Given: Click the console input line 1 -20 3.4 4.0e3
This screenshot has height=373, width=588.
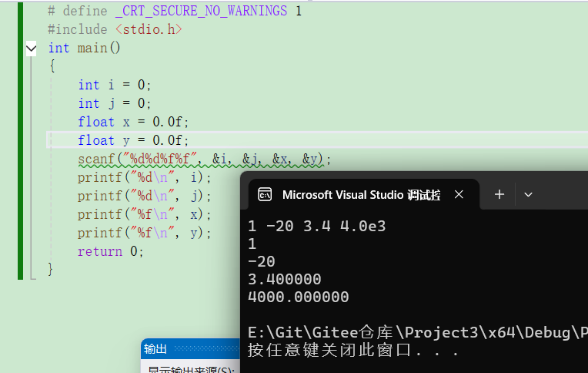Looking at the screenshot, I should [317, 227].
